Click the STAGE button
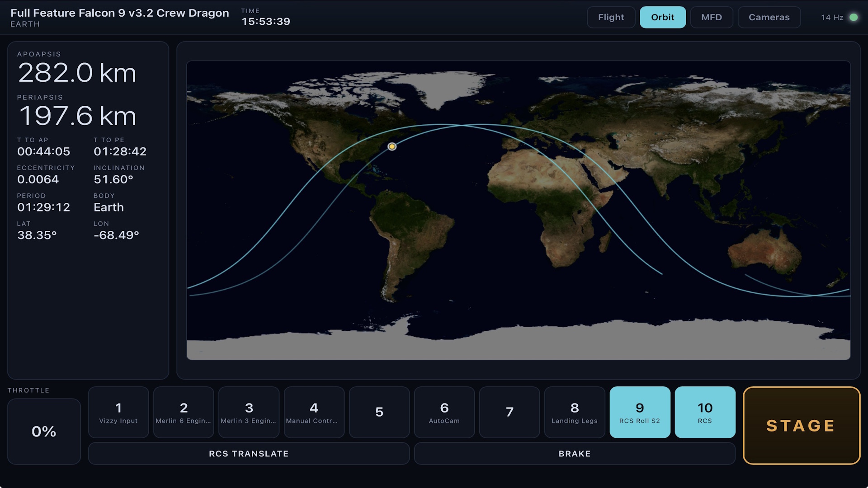 [801, 426]
